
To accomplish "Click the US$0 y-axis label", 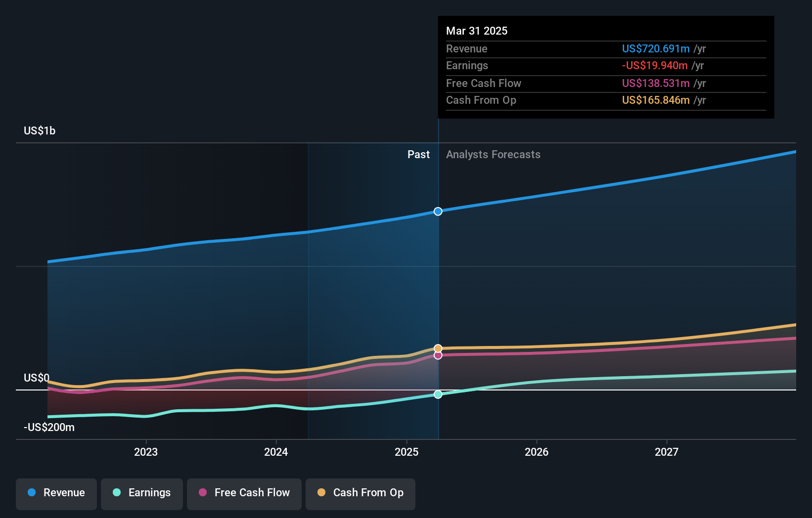I will (x=37, y=378).
